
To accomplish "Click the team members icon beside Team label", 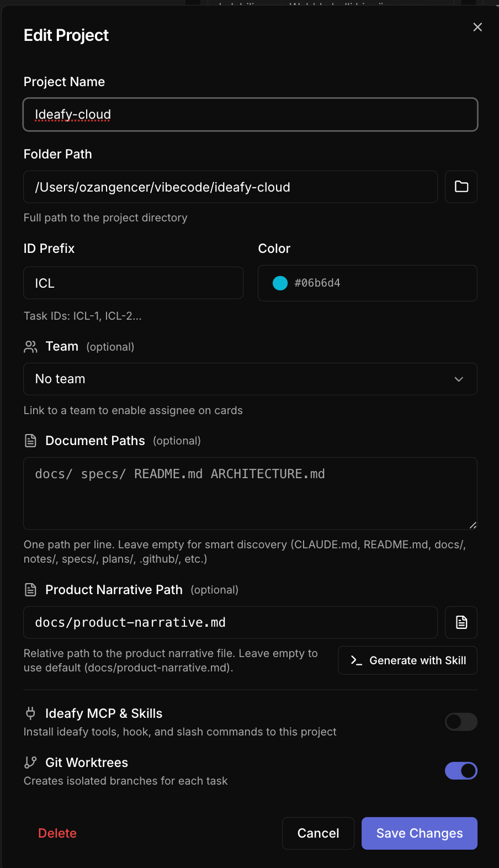I will [x=30, y=347].
